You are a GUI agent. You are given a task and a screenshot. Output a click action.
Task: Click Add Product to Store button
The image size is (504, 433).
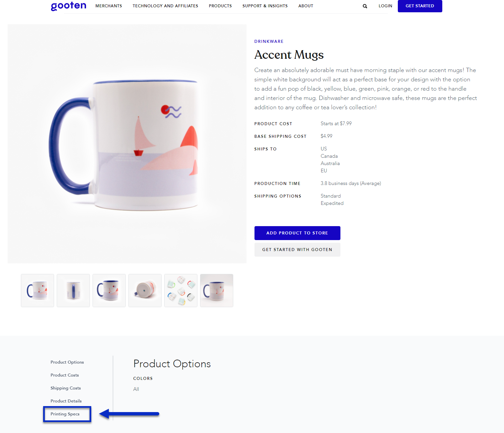pyautogui.click(x=297, y=233)
